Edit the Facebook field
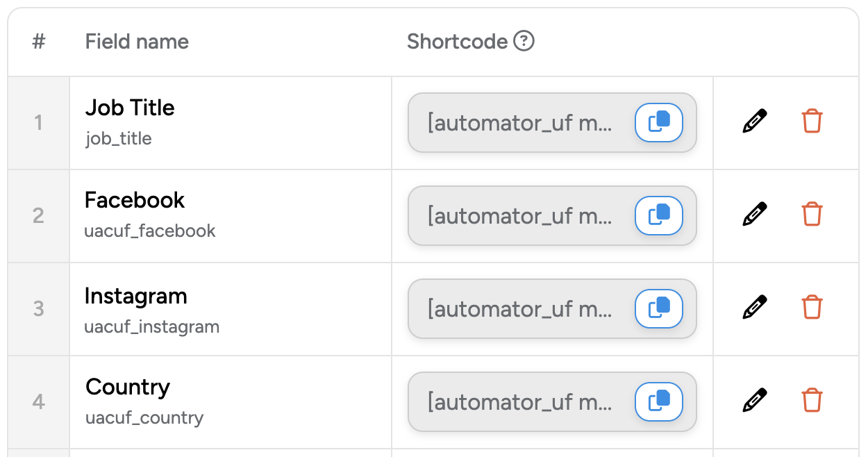The height and width of the screenshot is (457, 868). pos(754,214)
